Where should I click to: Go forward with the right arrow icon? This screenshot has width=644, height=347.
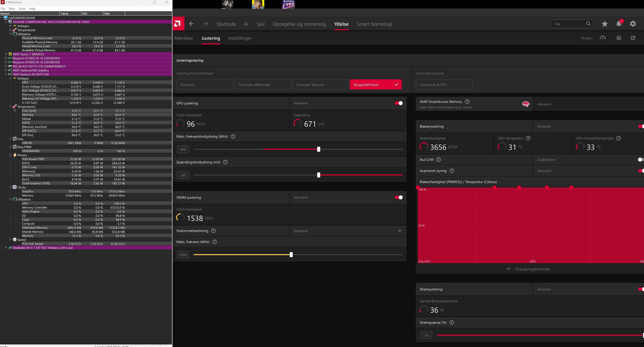pos(206,24)
